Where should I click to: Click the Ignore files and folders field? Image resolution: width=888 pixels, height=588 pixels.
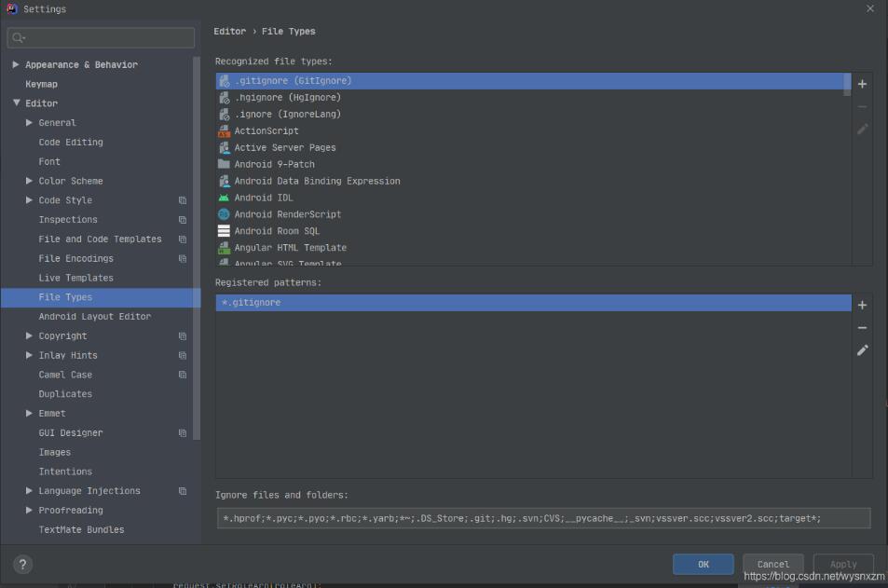point(543,518)
